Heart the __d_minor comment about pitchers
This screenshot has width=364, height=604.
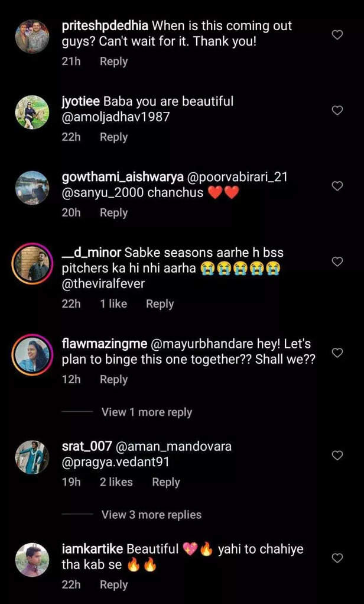(337, 261)
